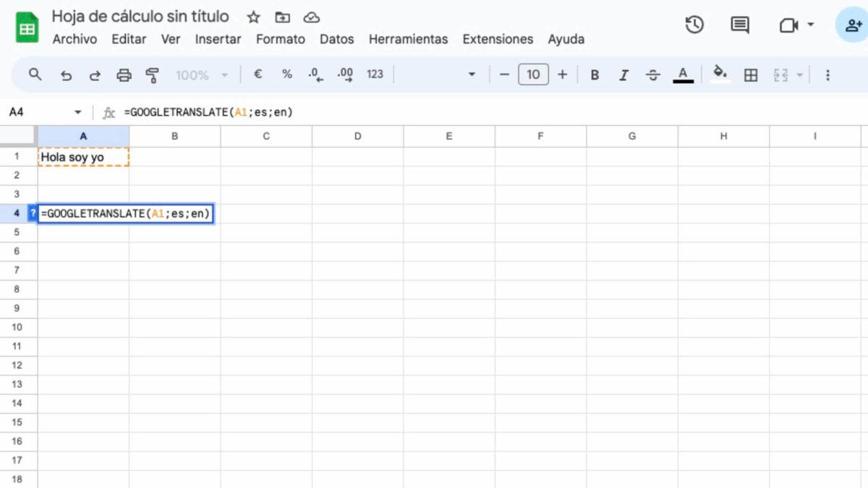Click the merge cells icon
Image resolution: width=868 pixels, height=488 pixels.
[780, 75]
